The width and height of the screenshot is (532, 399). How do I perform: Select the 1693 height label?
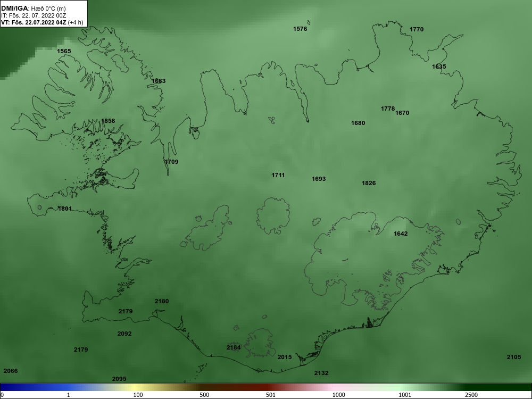[x=319, y=179]
